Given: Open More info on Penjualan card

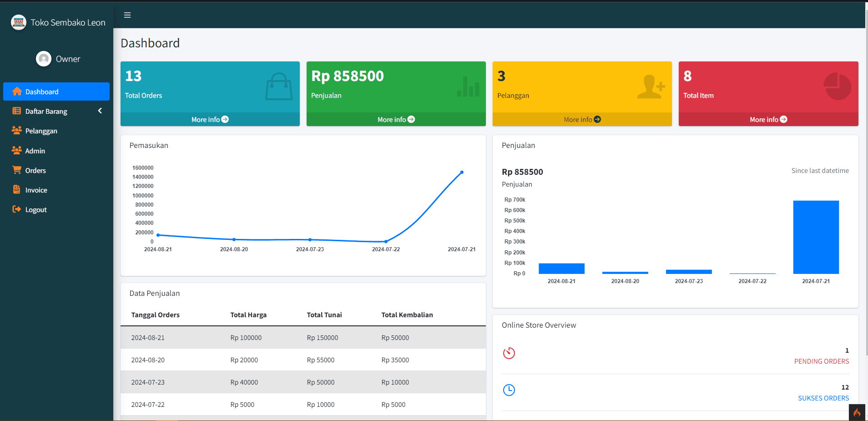Looking at the screenshot, I should (396, 119).
